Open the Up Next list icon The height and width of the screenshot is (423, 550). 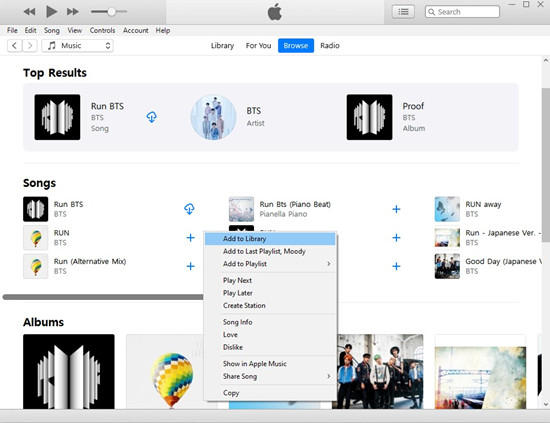[403, 12]
